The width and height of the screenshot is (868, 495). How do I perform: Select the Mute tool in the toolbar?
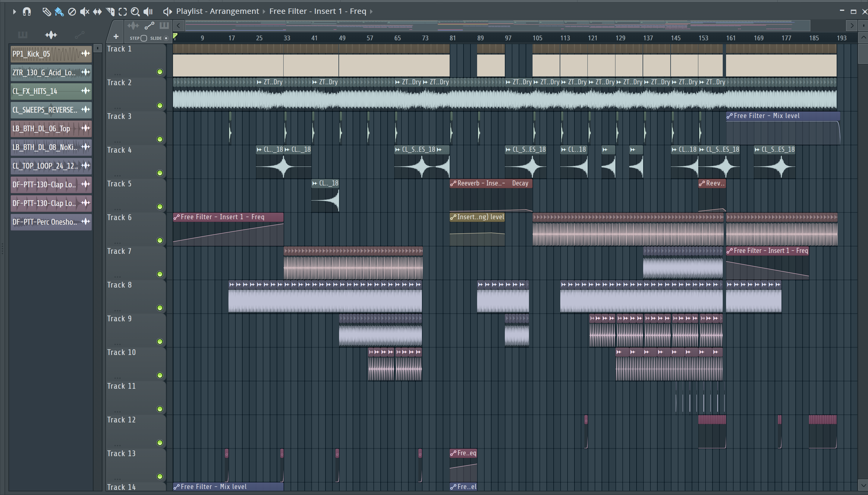(84, 12)
